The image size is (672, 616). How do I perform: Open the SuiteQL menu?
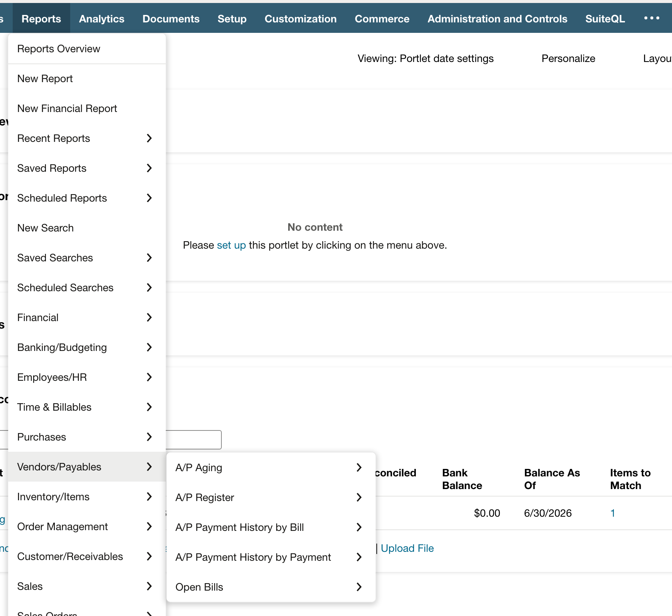(x=605, y=19)
